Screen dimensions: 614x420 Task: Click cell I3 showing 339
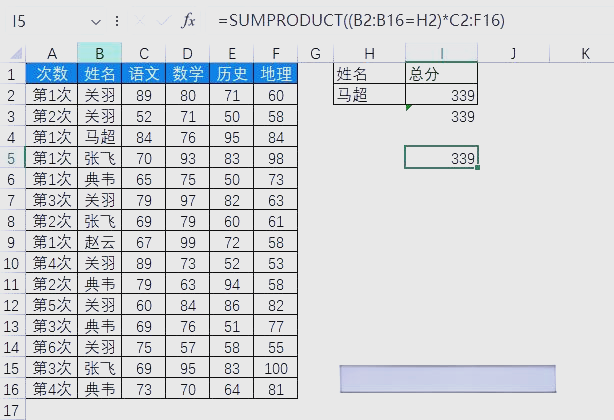[x=441, y=116]
